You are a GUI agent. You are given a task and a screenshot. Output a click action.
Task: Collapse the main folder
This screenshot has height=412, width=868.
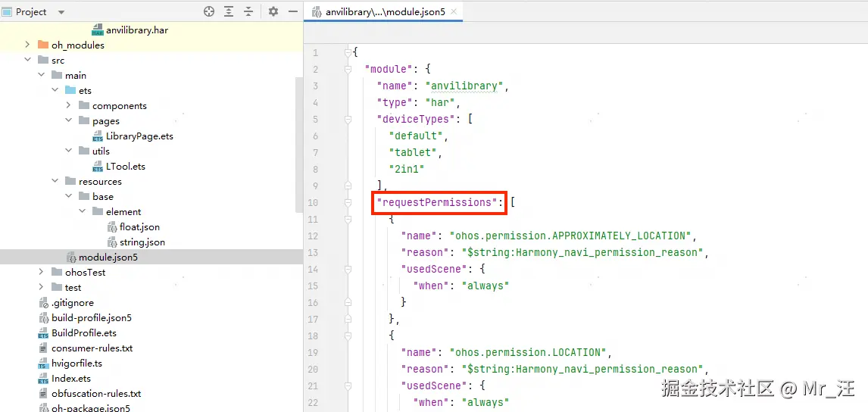[41, 75]
